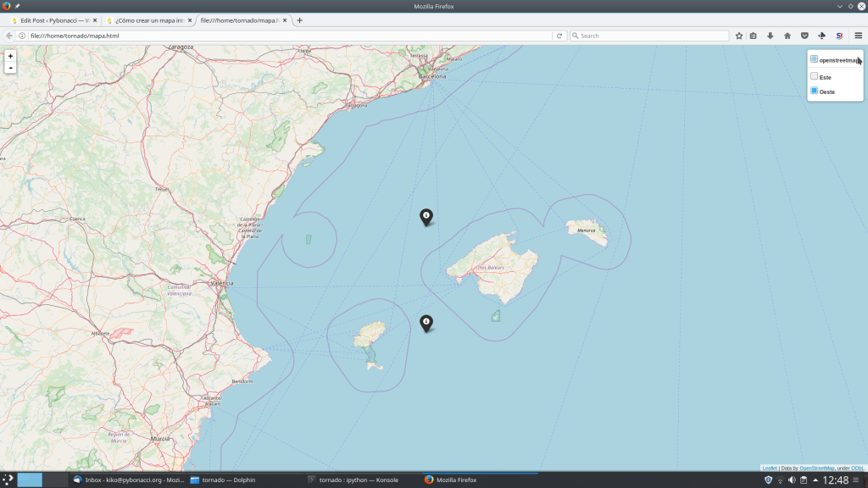868x488 pixels.
Task: Zoom in on the map with plus button
Action: pyautogui.click(x=10, y=56)
